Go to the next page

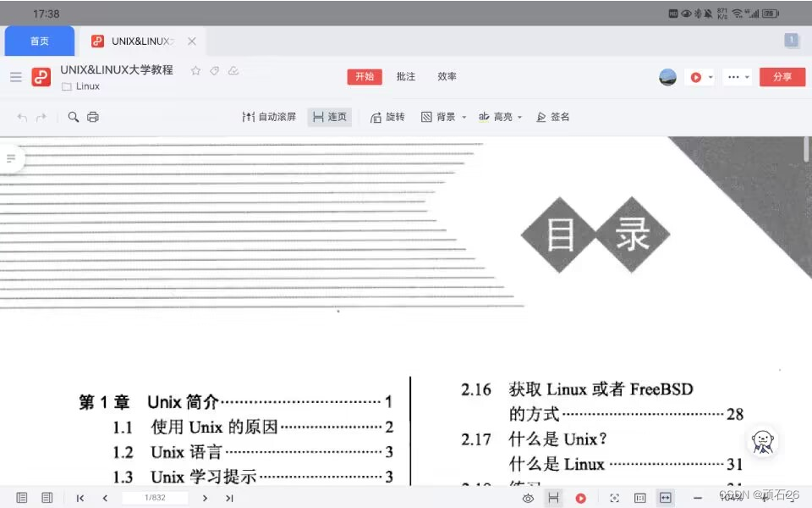coord(205,498)
